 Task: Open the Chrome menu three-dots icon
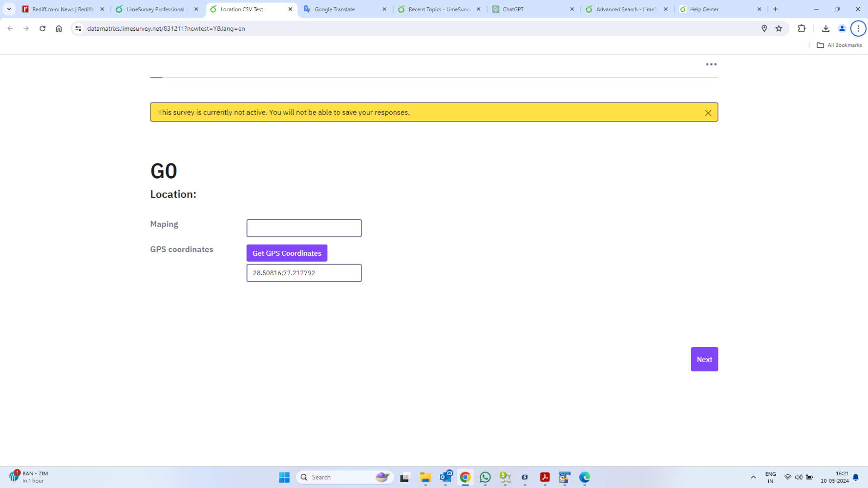(x=858, y=28)
